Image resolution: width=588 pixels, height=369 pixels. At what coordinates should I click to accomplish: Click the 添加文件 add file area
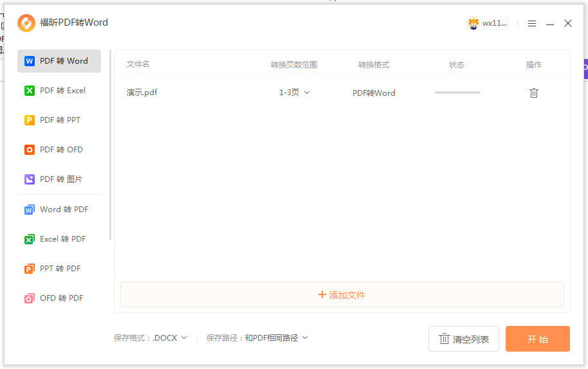pyautogui.click(x=342, y=295)
